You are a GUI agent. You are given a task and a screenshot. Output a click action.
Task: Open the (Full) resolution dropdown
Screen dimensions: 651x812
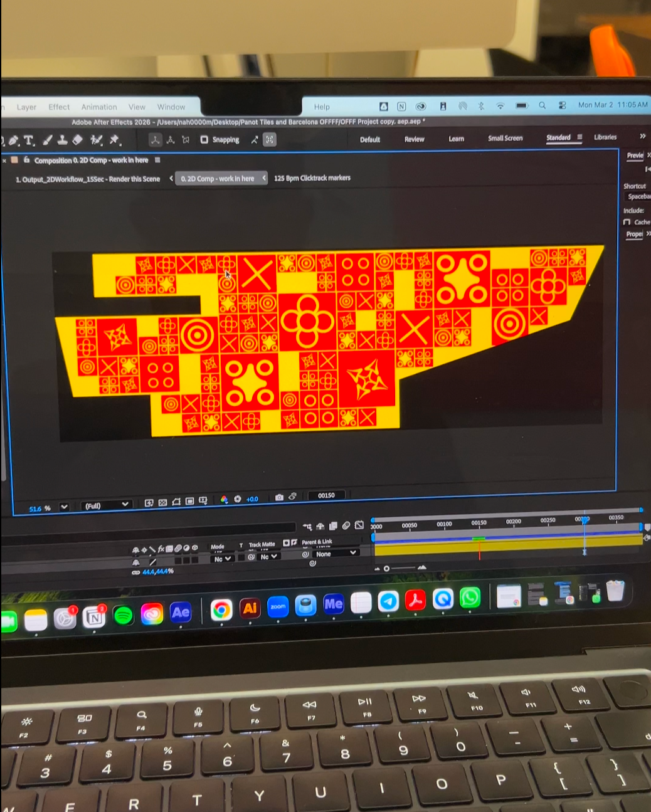tap(107, 505)
